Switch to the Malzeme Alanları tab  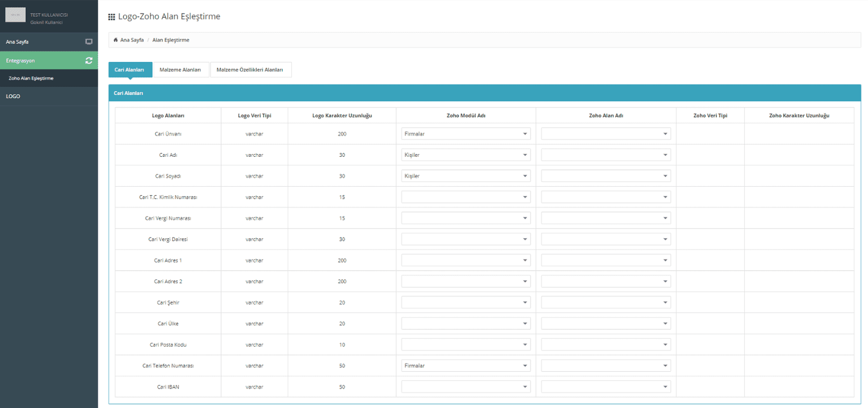tap(181, 69)
